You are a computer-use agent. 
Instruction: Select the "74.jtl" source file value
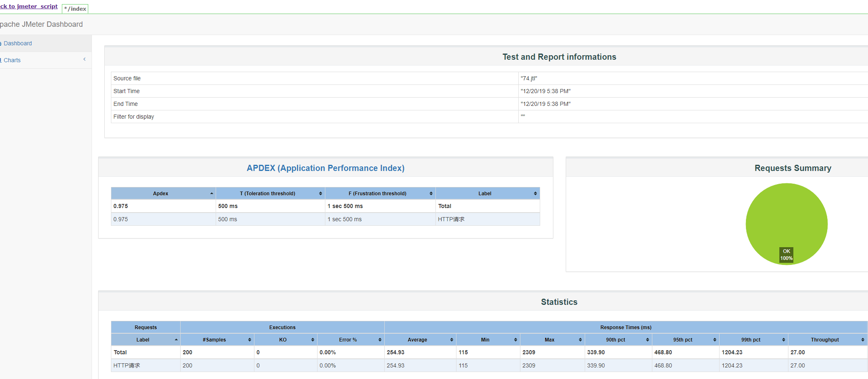click(529, 78)
